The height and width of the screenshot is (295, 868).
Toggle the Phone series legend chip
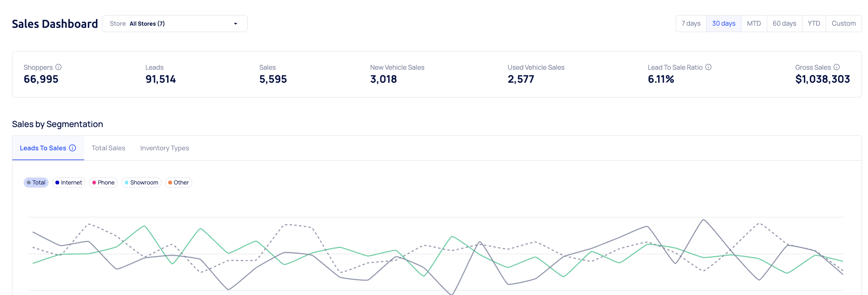103,182
